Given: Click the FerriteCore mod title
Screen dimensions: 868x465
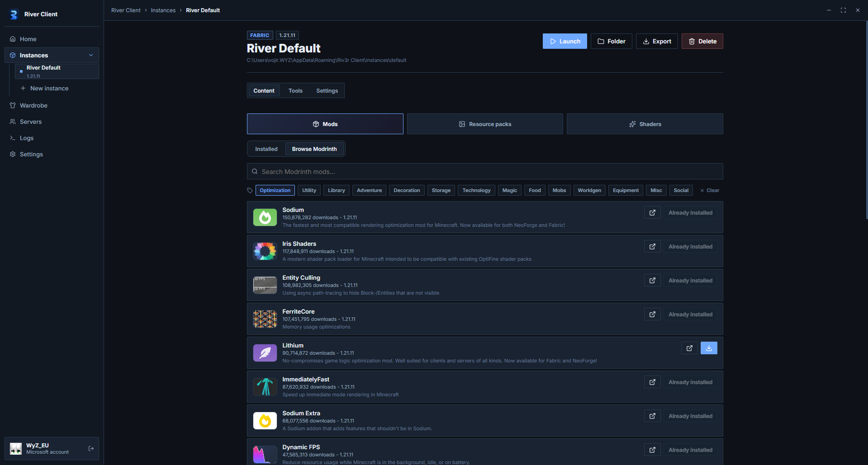Looking at the screenshot, I should pyautogui.click(x=298, y=311).
